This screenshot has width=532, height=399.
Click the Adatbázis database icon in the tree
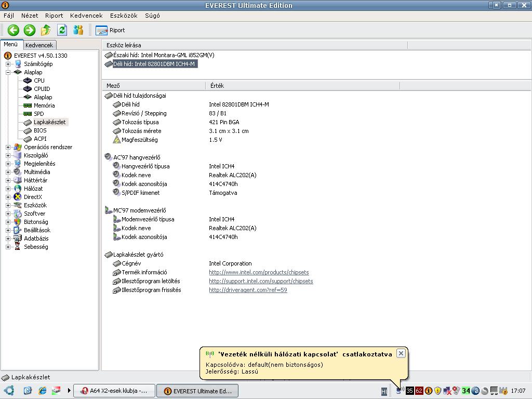(18, 238)
